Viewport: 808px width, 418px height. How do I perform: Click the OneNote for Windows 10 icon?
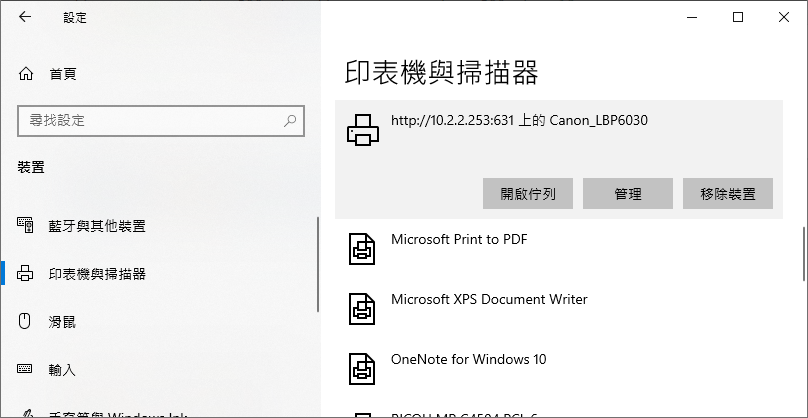[361, 368]
